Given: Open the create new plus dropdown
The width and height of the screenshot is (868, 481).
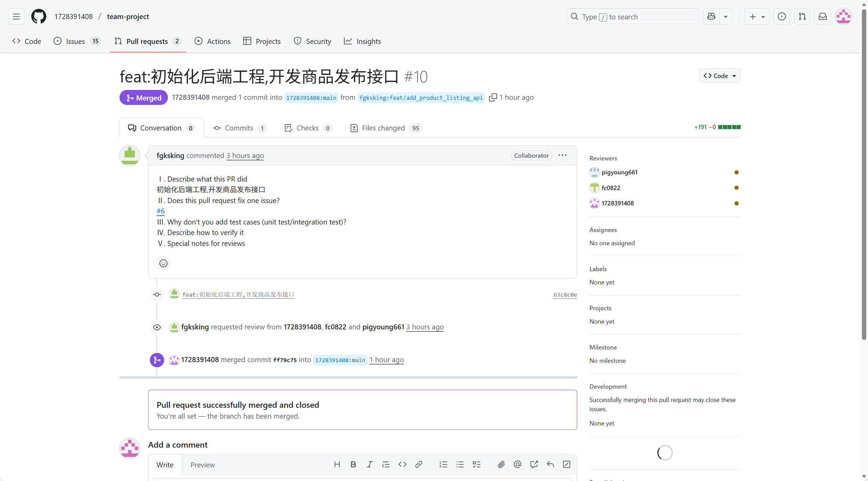Looking at the screenshot, I should (x=757, y=16).
